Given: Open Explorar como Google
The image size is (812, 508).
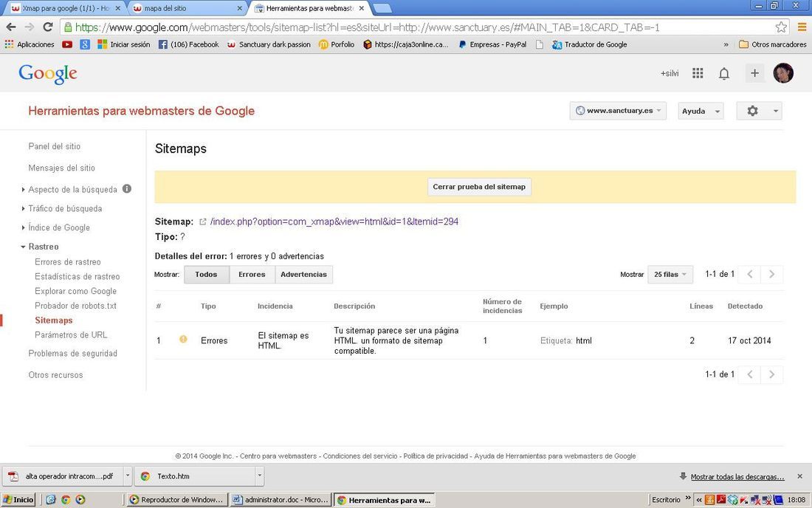Looking at the screenshot, I should [x=75, y=291].
